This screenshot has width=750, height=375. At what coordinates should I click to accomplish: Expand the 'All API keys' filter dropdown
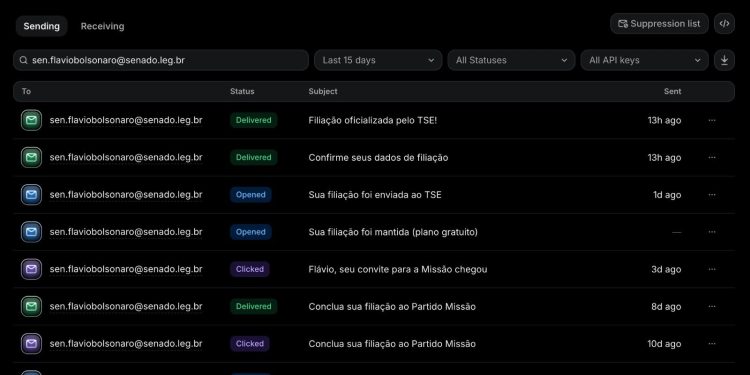point(644,60)
